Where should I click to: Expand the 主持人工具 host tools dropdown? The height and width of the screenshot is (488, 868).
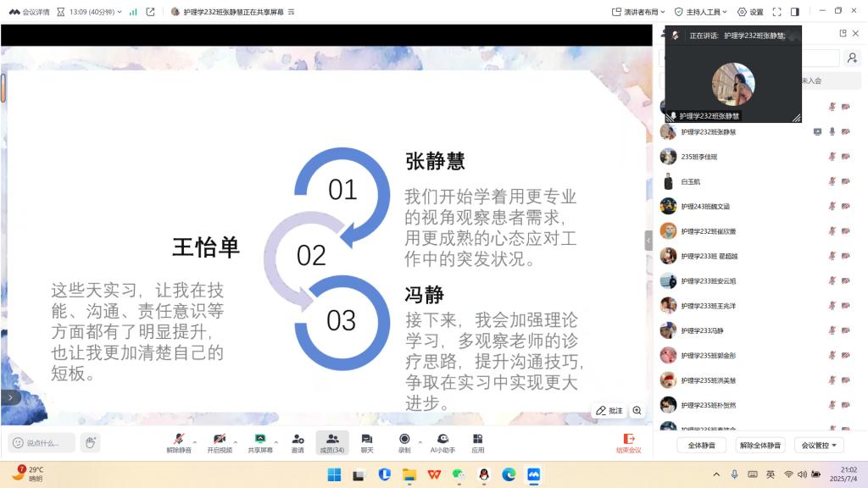tap(700, 12)
